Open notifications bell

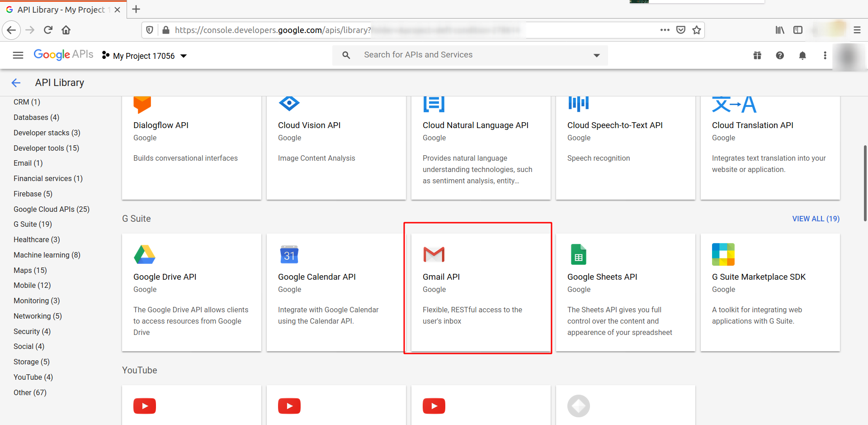pos(802,55)
